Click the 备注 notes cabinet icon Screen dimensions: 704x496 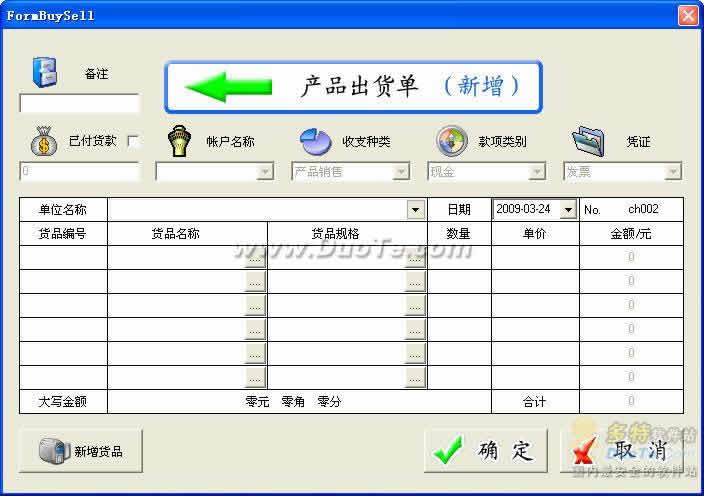tap(45, 72)
